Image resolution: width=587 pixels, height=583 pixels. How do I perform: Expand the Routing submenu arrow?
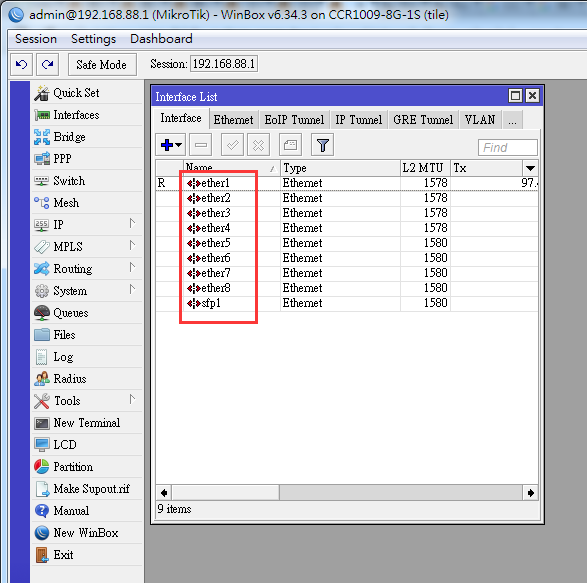(x=132, y=268)
